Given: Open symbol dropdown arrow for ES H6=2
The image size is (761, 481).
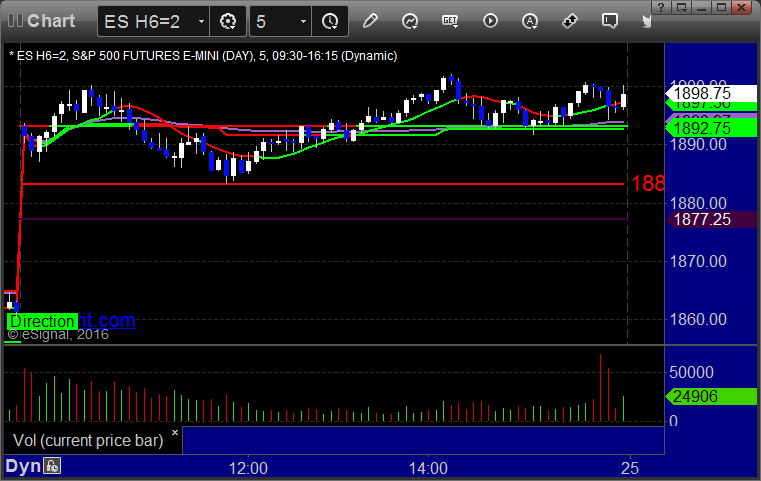Looking at the screenshot, I should point(201,21).
